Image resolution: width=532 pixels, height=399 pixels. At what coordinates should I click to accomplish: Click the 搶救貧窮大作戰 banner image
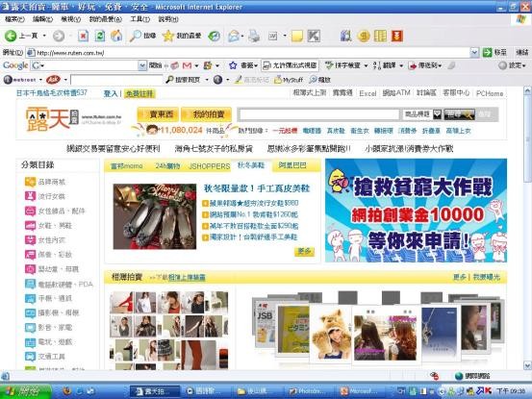point(416,211)
